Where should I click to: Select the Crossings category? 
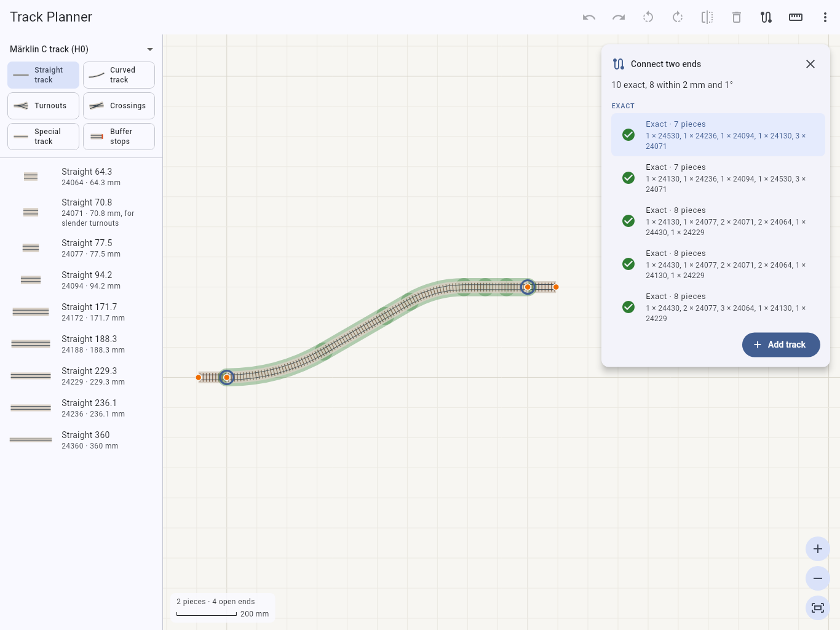[119, 106]
